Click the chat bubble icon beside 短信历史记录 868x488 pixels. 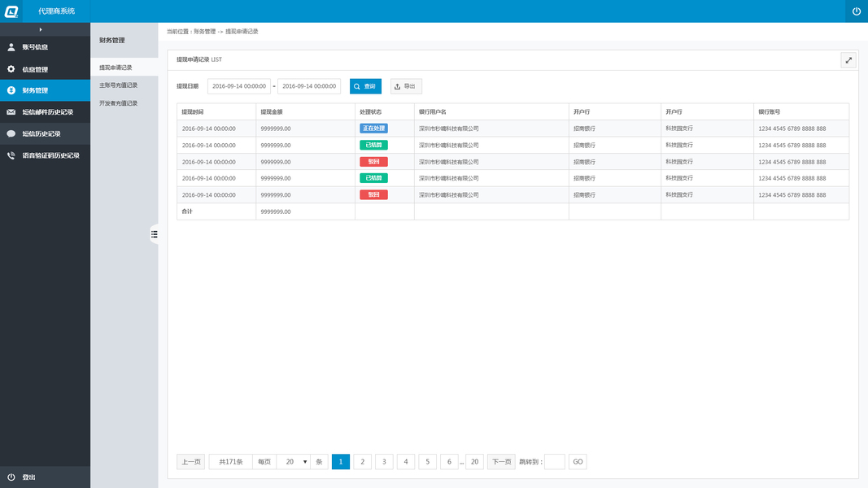pyautogui.click(x=11, y=133)
